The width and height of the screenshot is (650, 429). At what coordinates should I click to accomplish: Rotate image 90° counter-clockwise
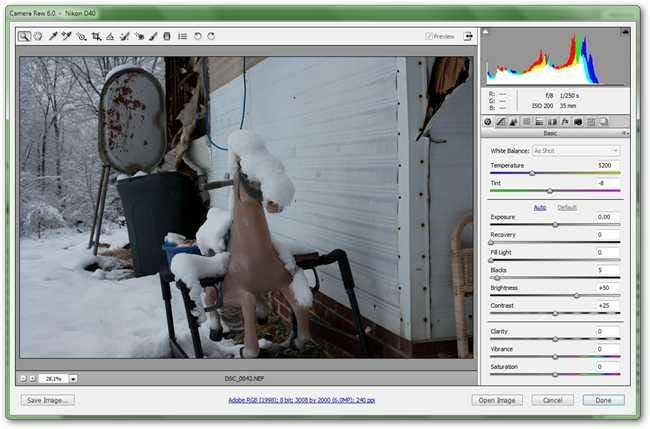tap(198, 36)
